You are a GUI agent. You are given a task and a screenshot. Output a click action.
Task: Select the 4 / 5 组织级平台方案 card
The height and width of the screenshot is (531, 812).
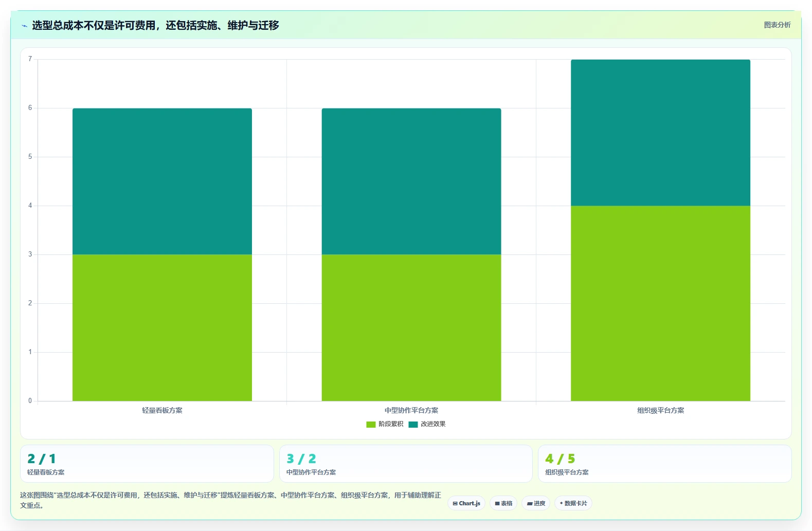click(x=664, y=464)
